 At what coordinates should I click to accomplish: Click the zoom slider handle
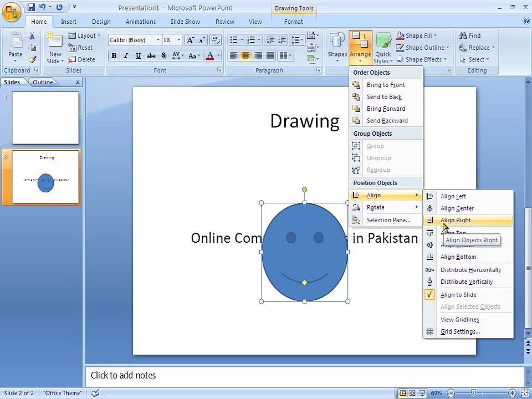pos(474,393)
